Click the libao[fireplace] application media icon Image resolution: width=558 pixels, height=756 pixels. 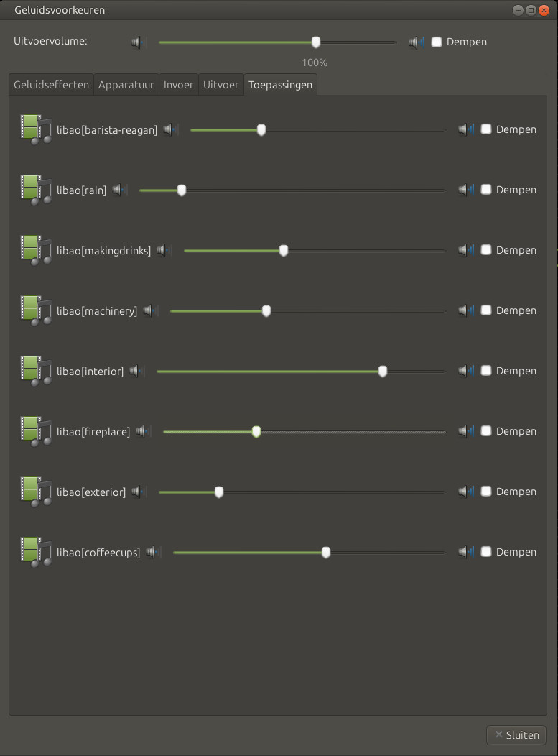(x=36, y=431)
